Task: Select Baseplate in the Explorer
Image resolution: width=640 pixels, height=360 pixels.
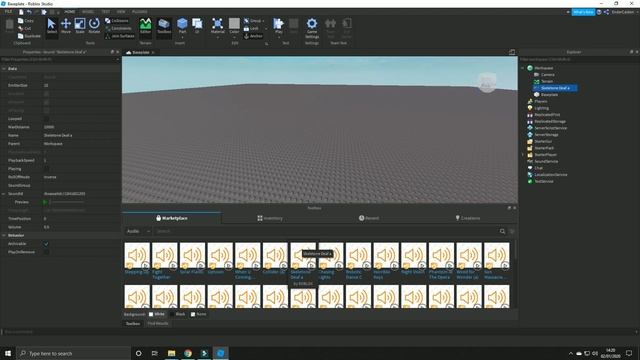Action: click(x=549, y=95)
